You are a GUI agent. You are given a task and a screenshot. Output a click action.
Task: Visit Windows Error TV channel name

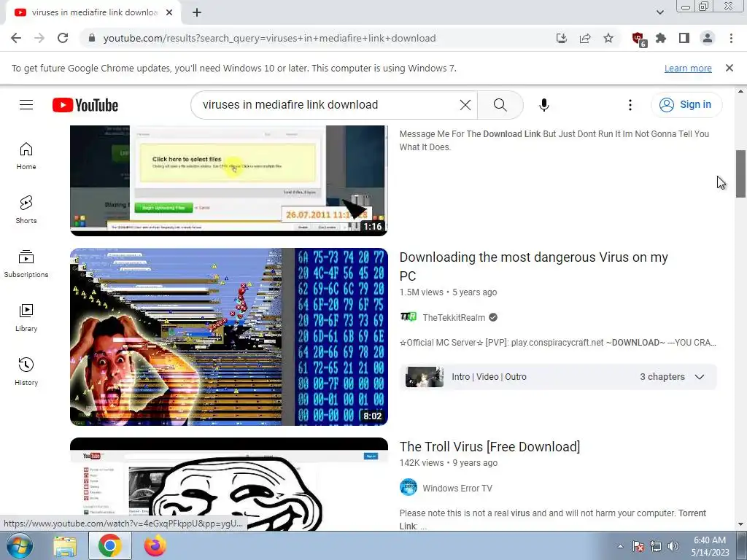click(457, 488)
